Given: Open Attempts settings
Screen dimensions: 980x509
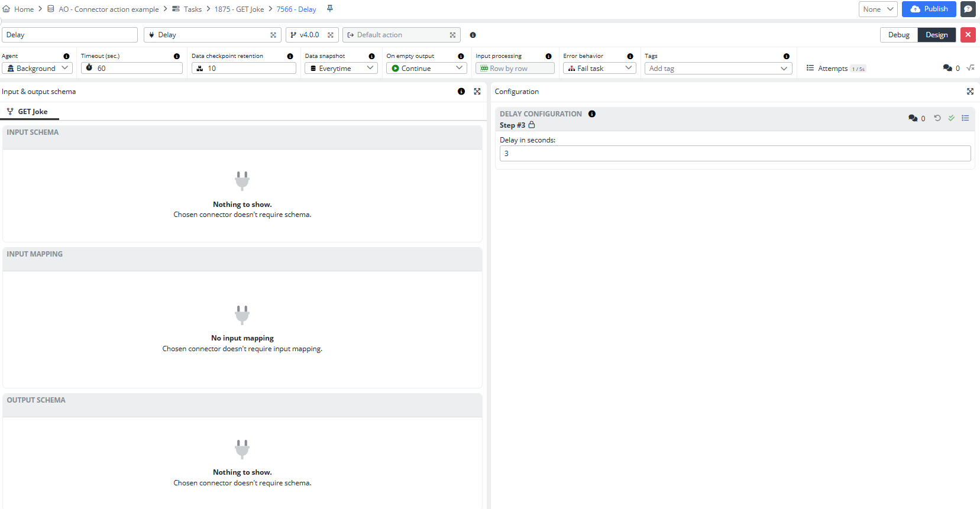Looking at the screenshot, I should [x=835, y=69].
